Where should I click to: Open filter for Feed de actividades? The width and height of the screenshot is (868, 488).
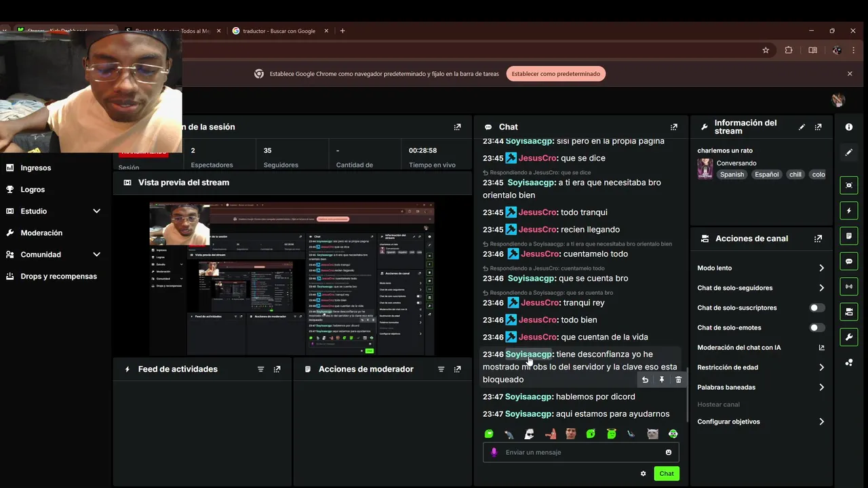tap(260, 369)
